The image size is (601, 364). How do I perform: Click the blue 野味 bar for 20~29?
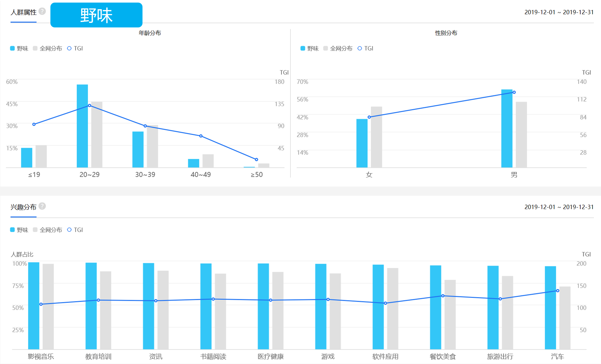82,126
